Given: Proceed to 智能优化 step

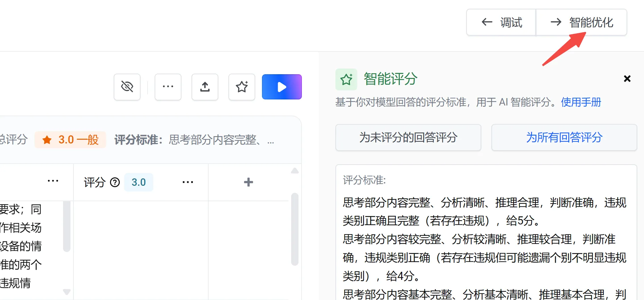Looking at the screenshot, I should 582,23.
